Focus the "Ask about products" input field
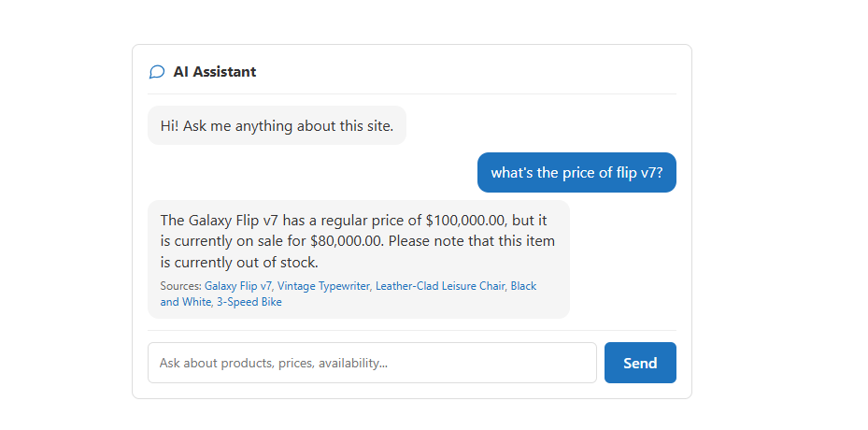The image size is (868, 430). click(x=372, y=363)
